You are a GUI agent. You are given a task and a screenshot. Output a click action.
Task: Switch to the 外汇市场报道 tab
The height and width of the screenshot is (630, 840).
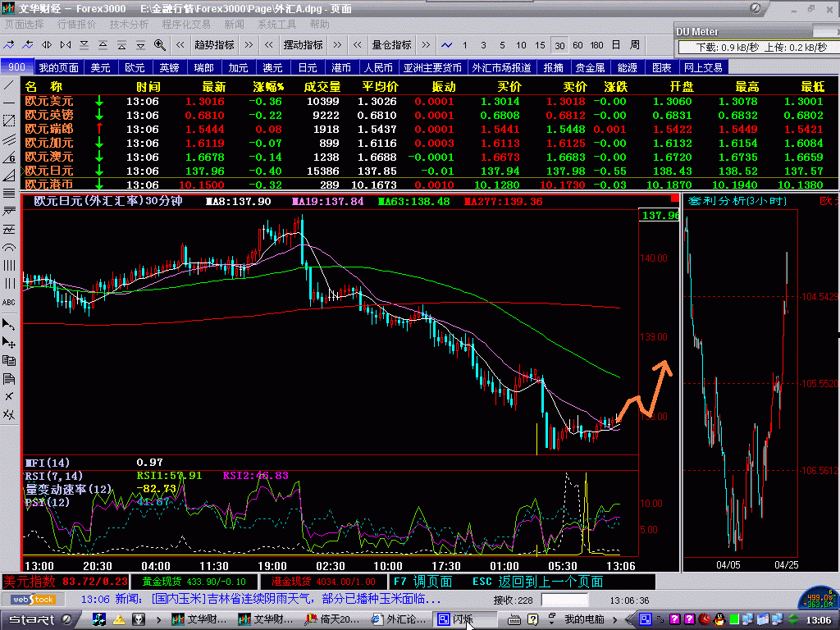point(501,67)
